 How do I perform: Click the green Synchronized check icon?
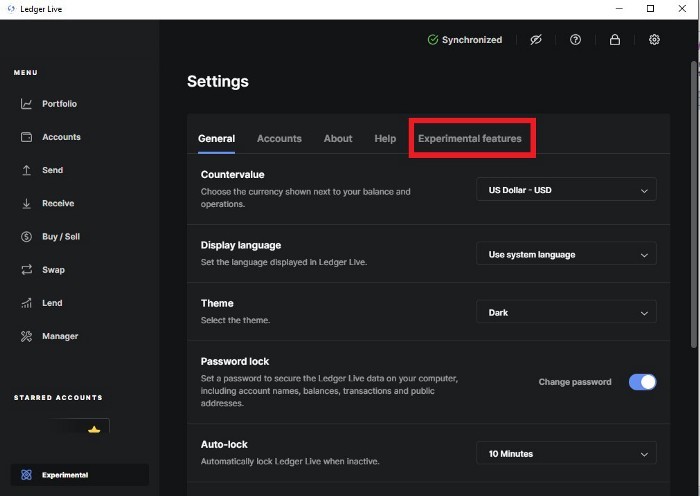coord(433,40)
